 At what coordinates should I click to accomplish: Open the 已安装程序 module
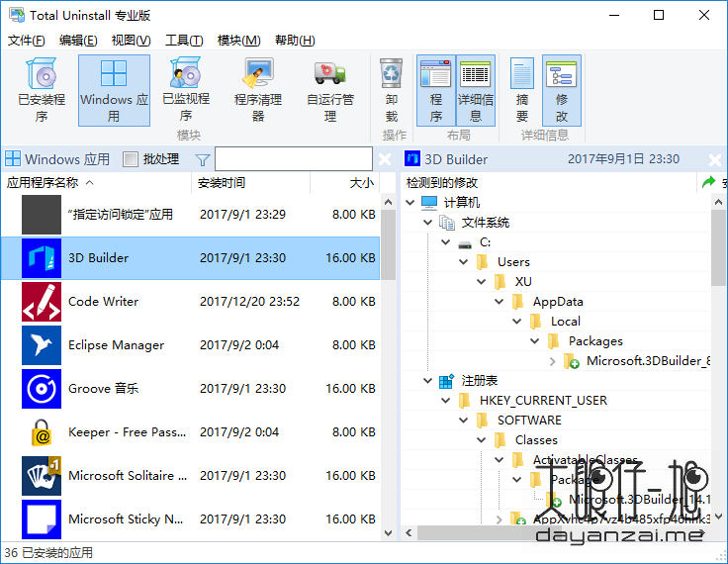(42, 90)
